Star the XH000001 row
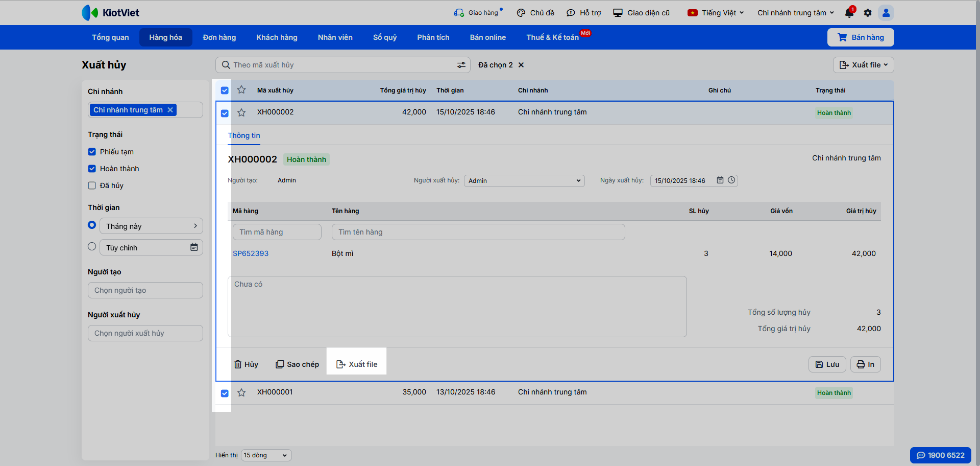 pyautogui.click(x=241, y=392)
